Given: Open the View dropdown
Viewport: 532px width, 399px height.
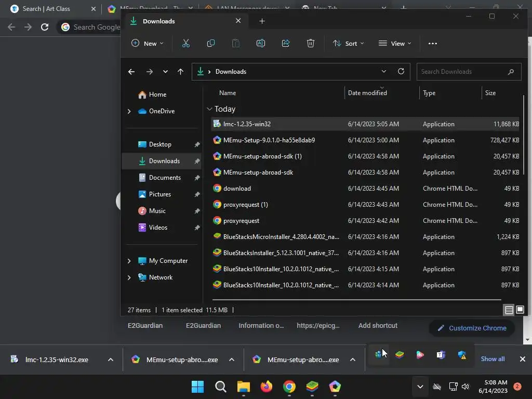Looking at the screenshot, I should tap(395, 44).
